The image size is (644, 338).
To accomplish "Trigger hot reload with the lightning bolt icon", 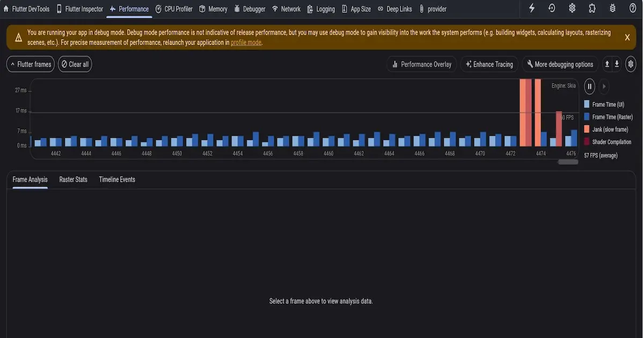I will (532, 9).
